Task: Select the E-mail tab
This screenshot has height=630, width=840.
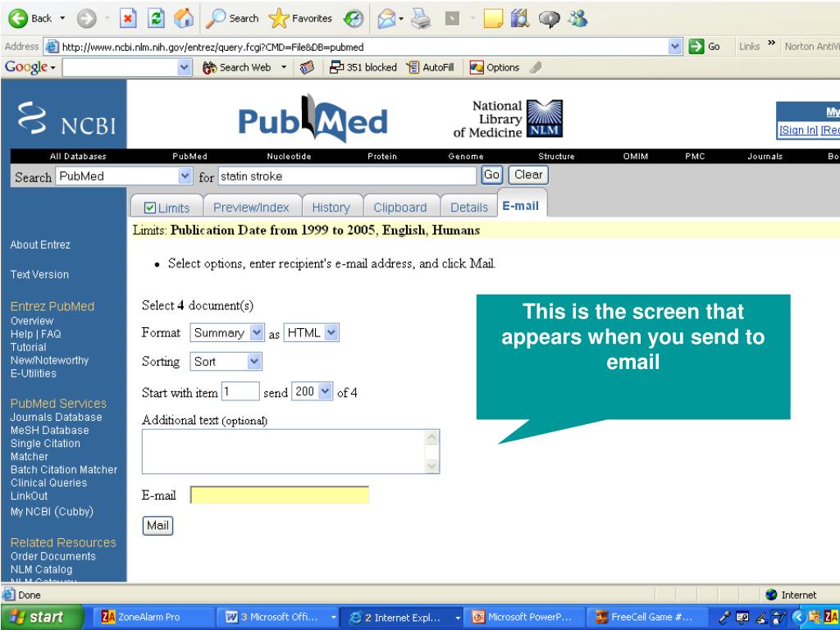Action: click(x=521, y=206)
